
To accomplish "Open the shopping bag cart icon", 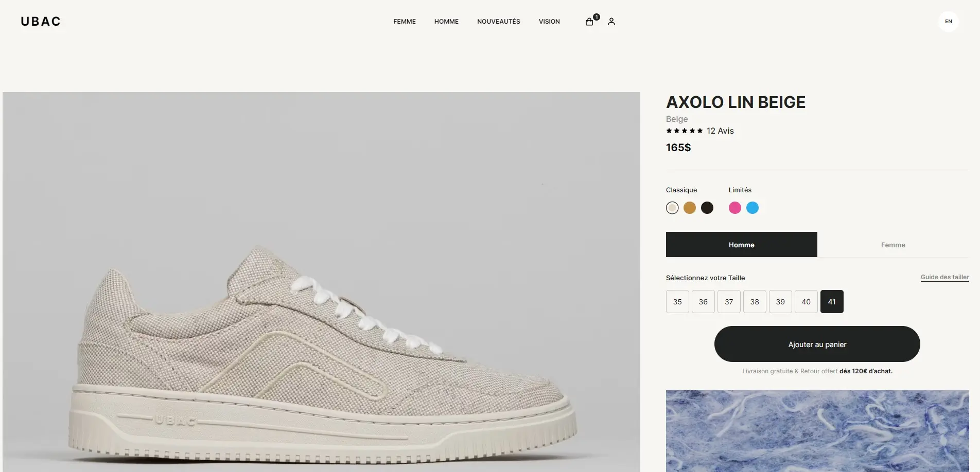I will tap(590, 22).
